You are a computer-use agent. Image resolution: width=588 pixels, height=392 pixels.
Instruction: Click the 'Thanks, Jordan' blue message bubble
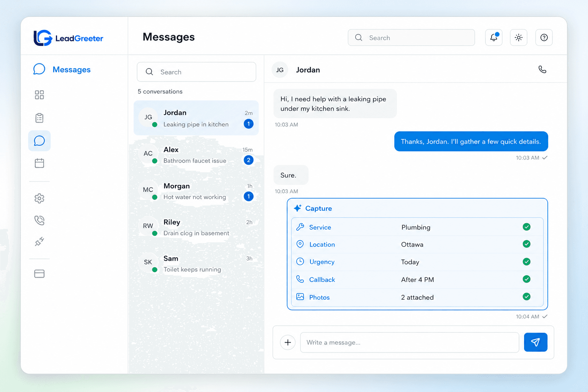(x=471, y=141)
